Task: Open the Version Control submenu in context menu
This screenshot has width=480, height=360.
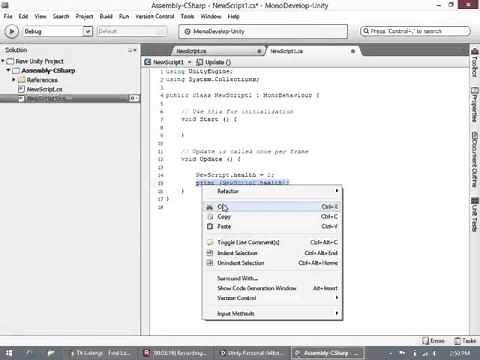Action: 272,298
